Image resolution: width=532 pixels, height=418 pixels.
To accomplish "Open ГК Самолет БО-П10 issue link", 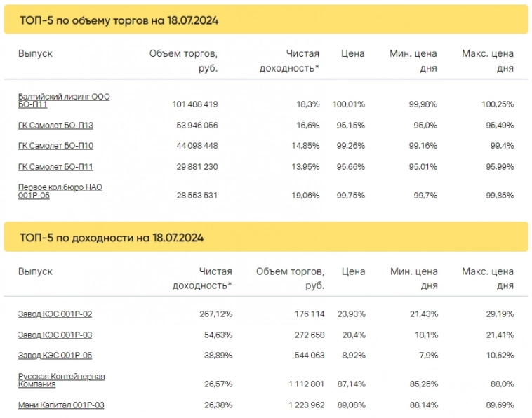I will [55, 146].
